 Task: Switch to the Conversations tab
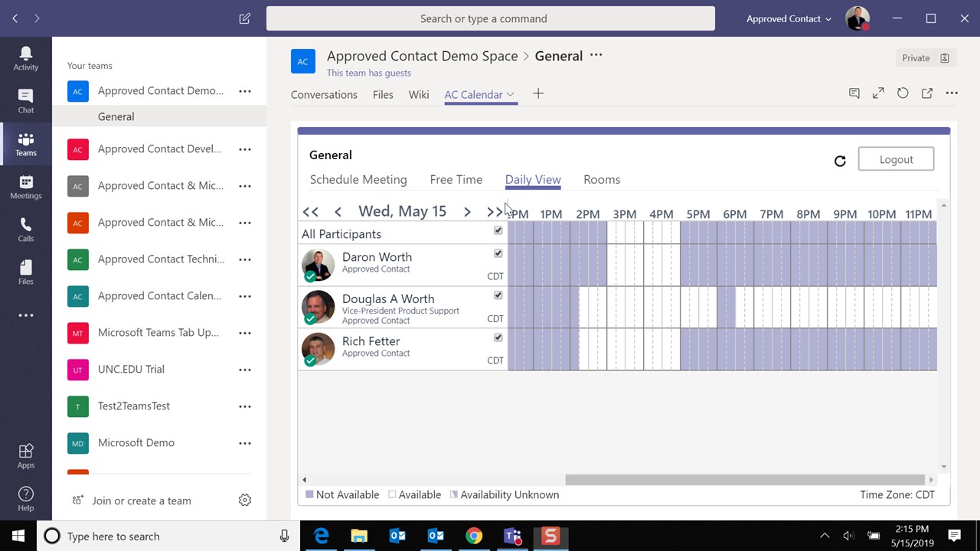pyautogui.click(x=324, y=95)
